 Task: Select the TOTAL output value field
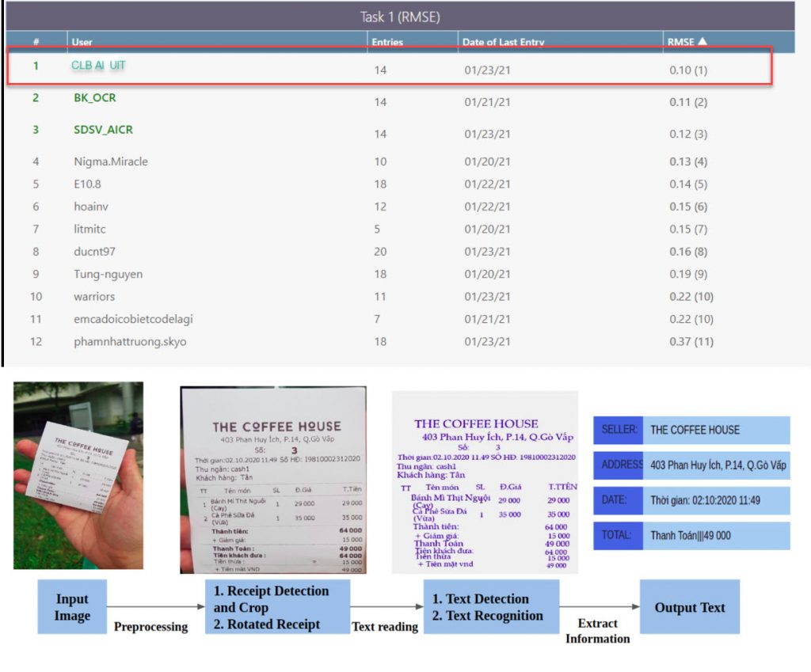tap(717, 536)
